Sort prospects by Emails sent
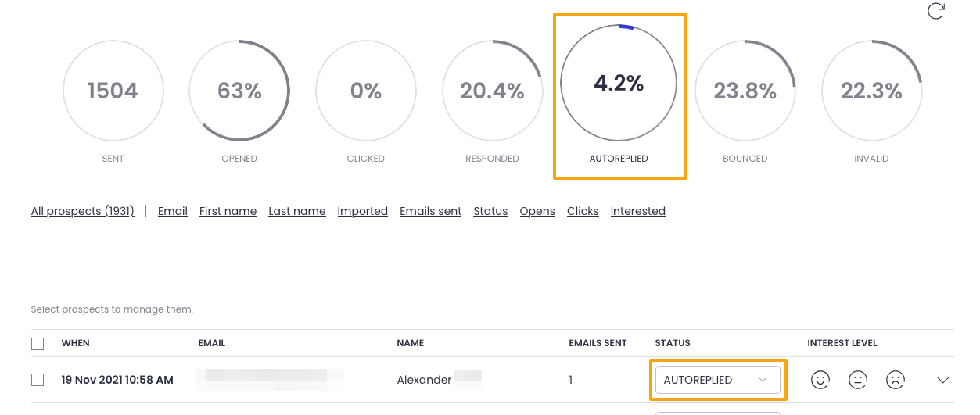 (430, 211)
